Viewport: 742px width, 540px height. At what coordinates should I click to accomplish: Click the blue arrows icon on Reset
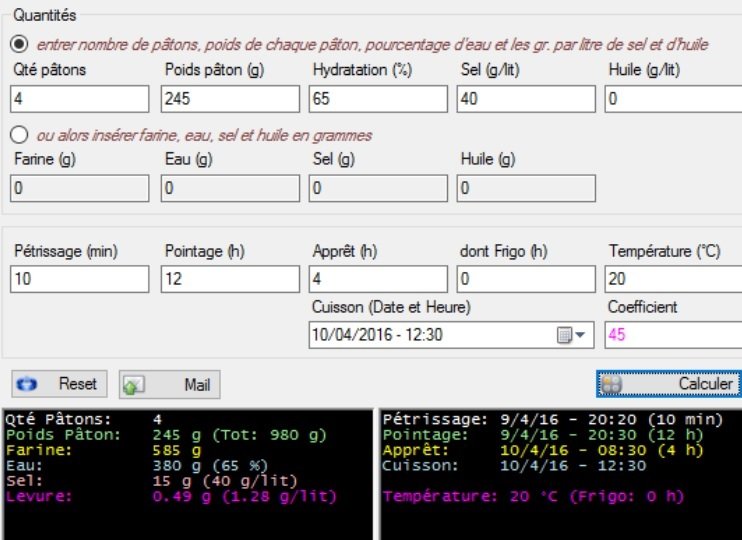coord(27,384)
